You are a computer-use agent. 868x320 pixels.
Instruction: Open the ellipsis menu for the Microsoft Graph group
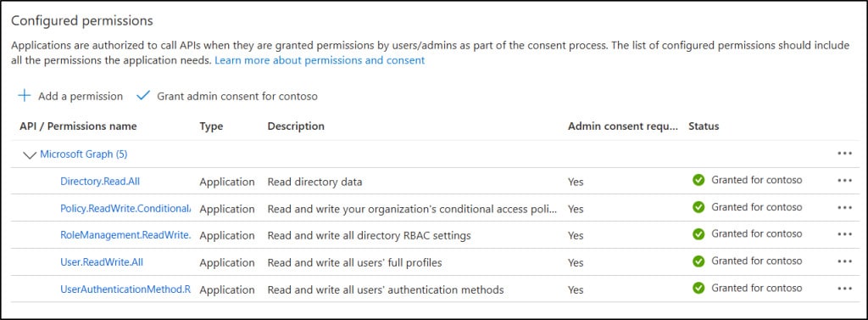tap(845, 154)
